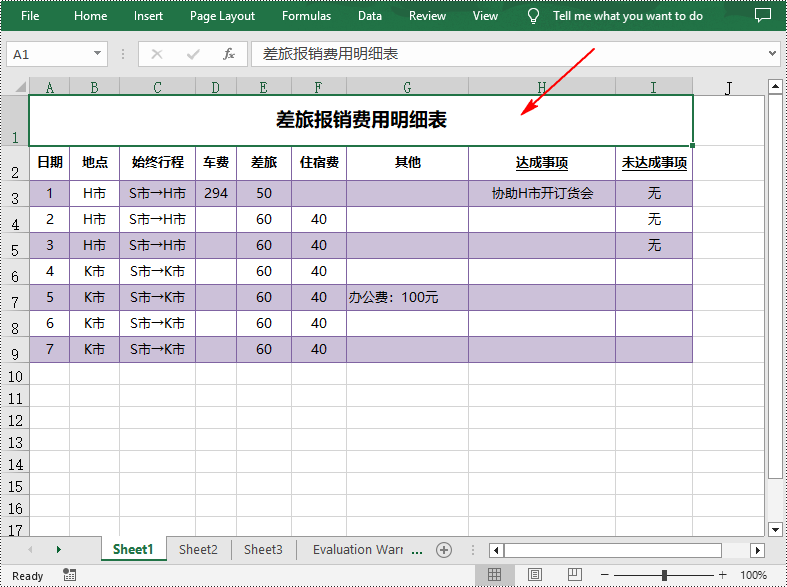Select row 10 header
Screen dimensions: 787x587
15,376
